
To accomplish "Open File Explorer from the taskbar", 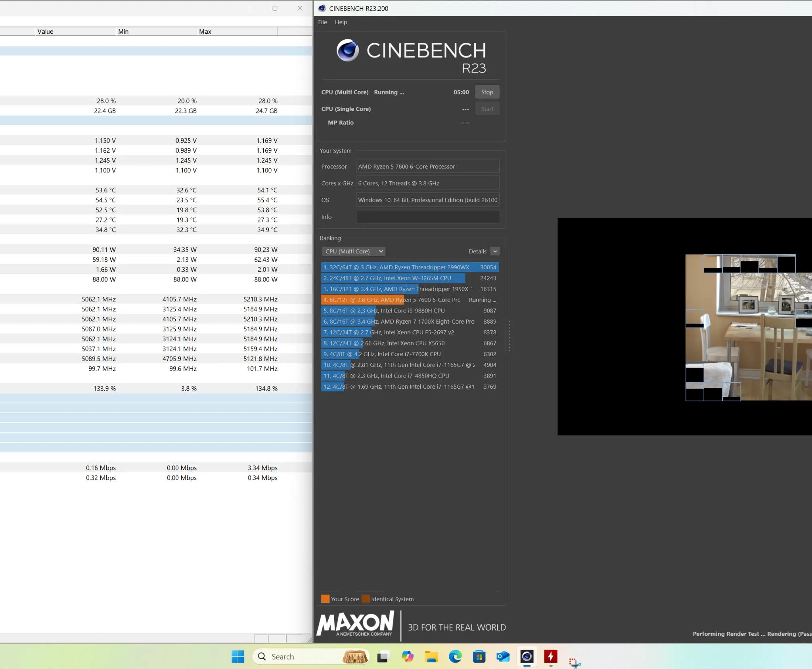I will 431,657.
